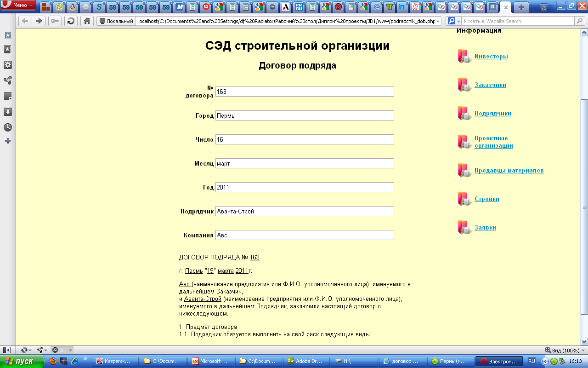Image resolution: width=588 pixels, height=368 pixels.
Task: Click the folder icon beside Заказчики
Action: pyautogui.click(x=464, y=85)
